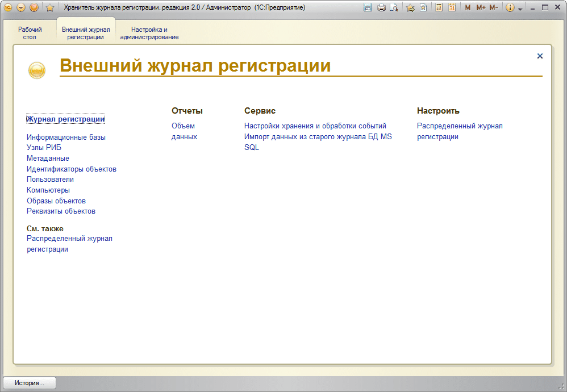The width and height of the screenshot is (567, 392).
Task: Open the Calendar icon in the toolbar
Action: (x=452, y=7)
